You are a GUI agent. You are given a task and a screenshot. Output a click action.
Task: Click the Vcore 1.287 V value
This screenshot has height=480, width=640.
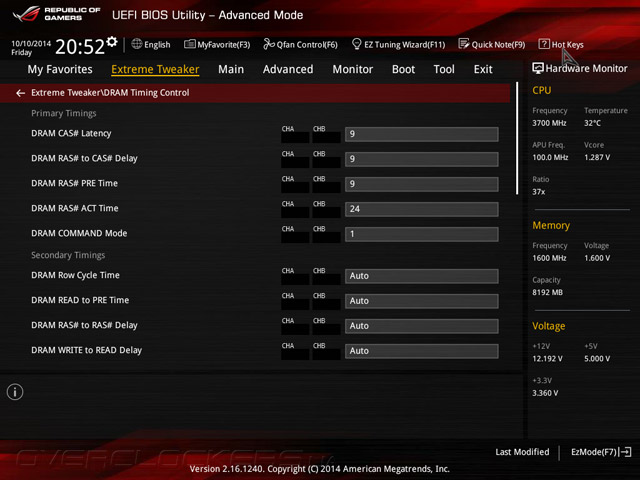pyautogui.click(x=597, y=158)
